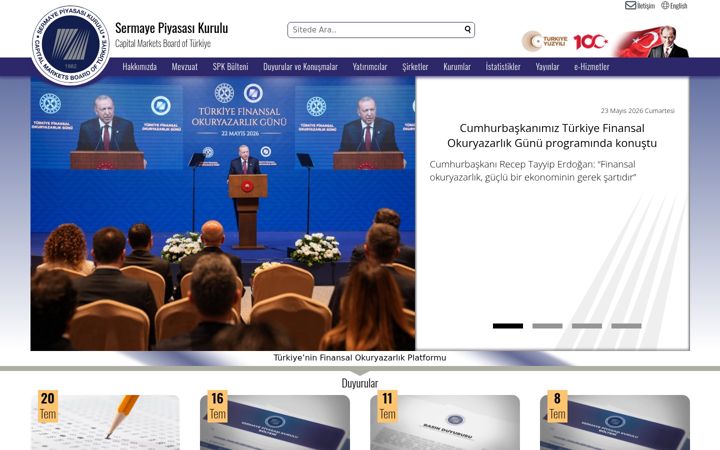The height and width of the screenshot is (450, 720).
Task: Focus the Sitede Ara search field
Action: (381, 30)
